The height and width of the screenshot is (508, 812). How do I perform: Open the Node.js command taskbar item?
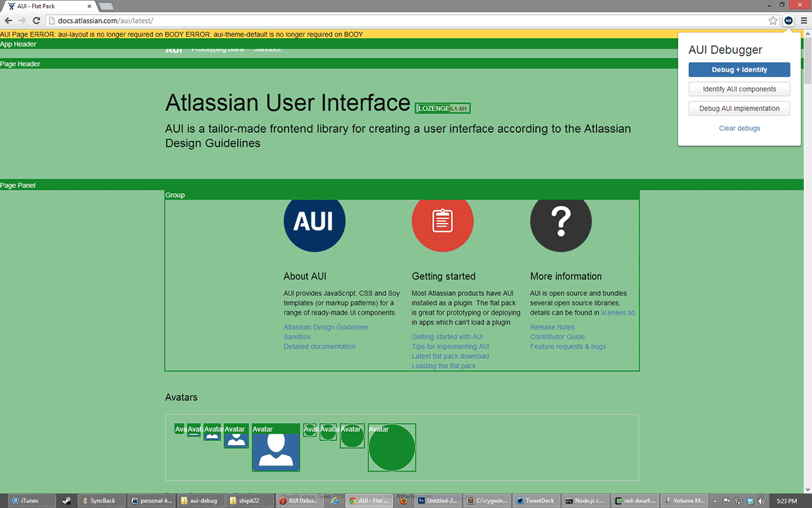pos(586,500)
